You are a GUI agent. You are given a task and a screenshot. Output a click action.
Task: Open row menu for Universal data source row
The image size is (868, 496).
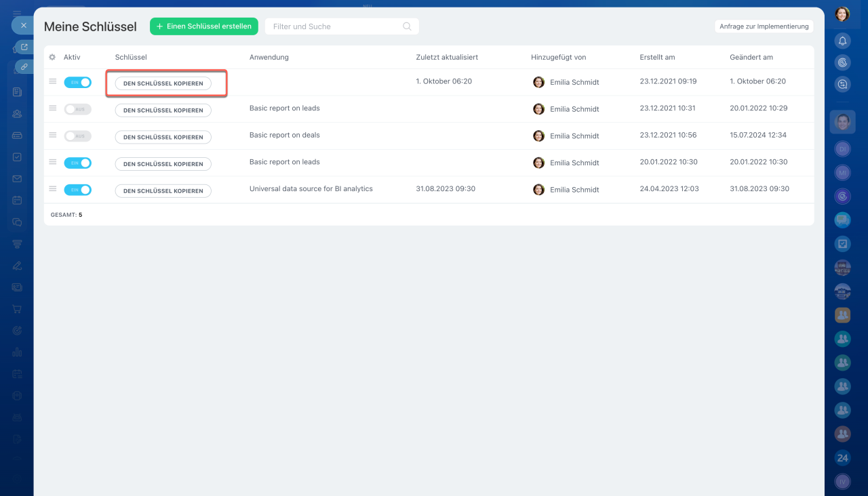[52, 189]
